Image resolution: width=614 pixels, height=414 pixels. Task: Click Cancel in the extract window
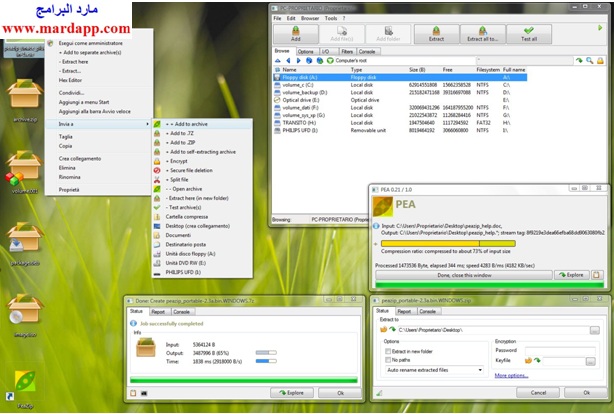(538, 392)
